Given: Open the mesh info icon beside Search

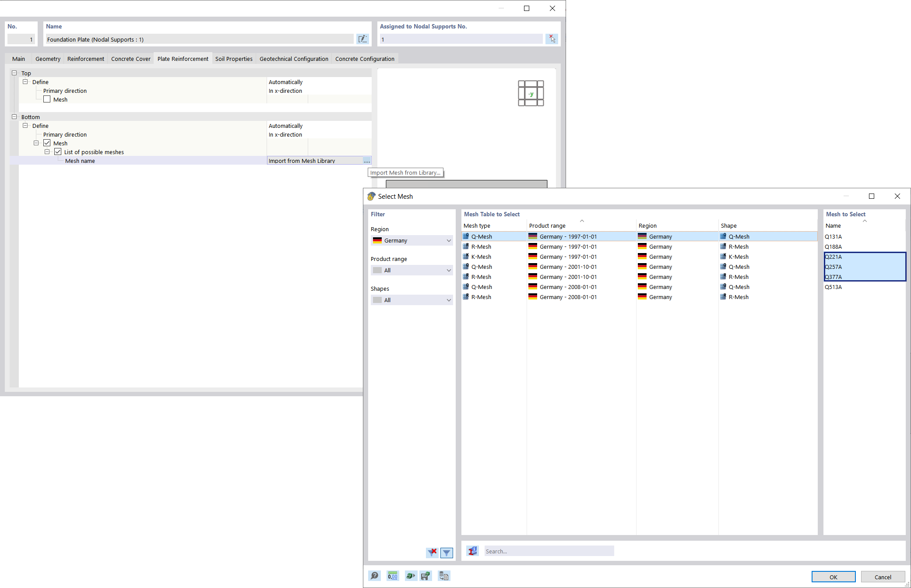Looking at the screenshot, I should [x=472, y=551].
